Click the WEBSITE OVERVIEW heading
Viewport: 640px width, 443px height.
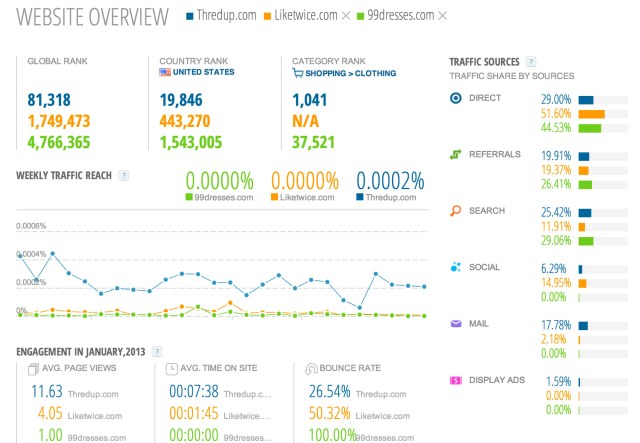(92, 17)
